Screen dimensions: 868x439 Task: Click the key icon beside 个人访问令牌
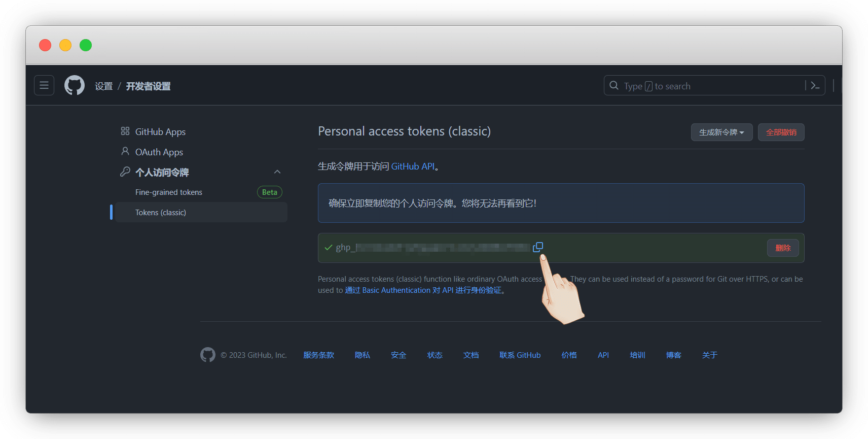point(125,172)
